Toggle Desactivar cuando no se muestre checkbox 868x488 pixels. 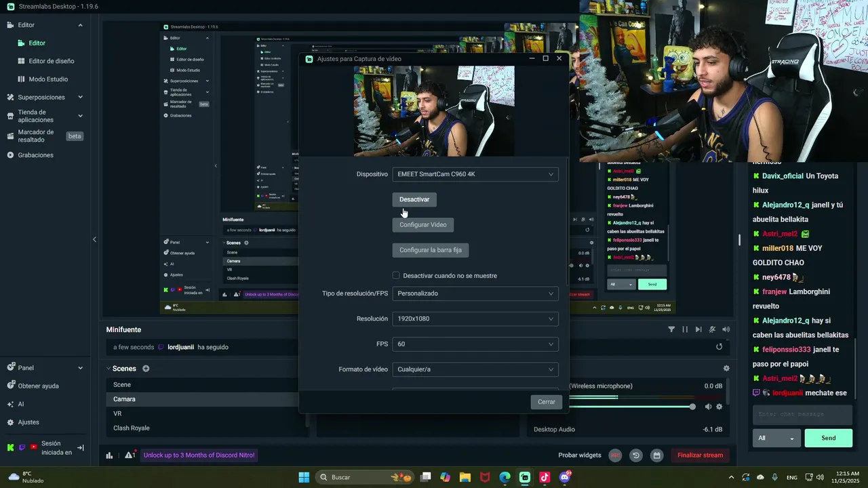tap(396, 276)
